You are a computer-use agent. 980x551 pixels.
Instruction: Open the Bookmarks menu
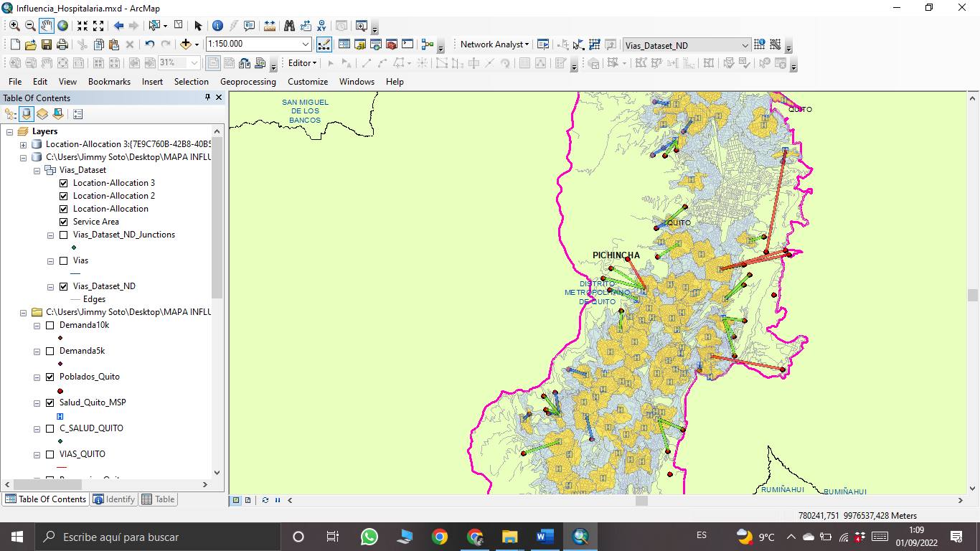109,82
